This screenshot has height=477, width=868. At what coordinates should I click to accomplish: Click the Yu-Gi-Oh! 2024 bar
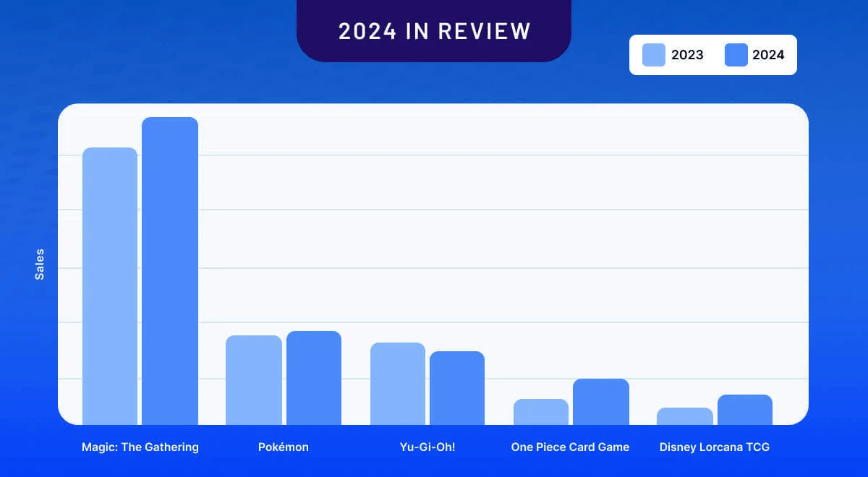coord(457,388)
